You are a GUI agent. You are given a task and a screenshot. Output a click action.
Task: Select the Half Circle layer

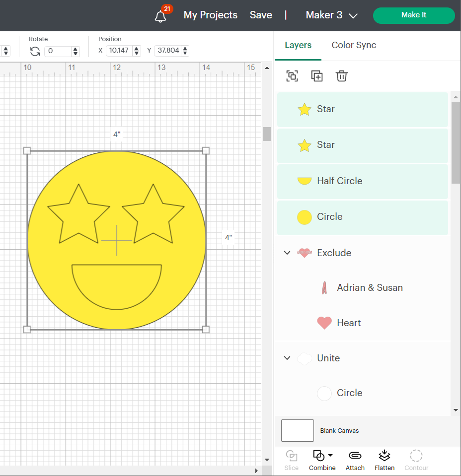(339, 181)
